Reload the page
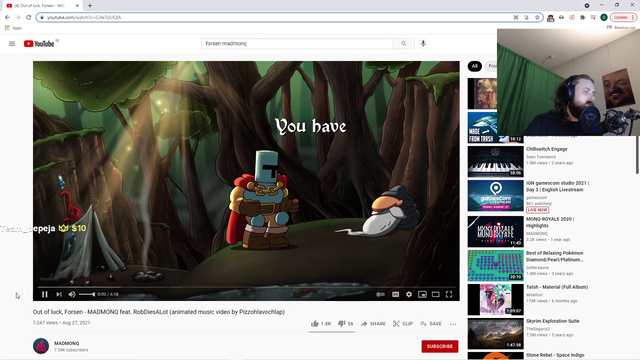 coord(29,17)
